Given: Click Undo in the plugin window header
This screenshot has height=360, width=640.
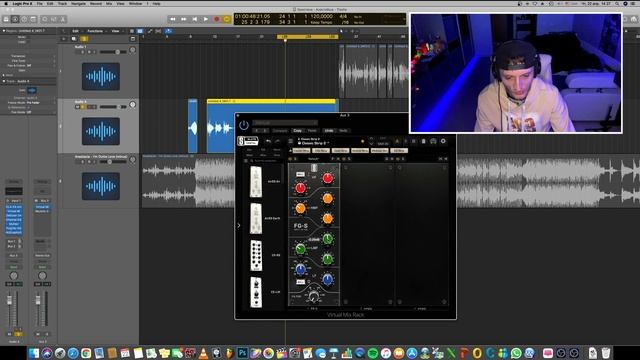Looking at the screenshot, I should [329, 131].
